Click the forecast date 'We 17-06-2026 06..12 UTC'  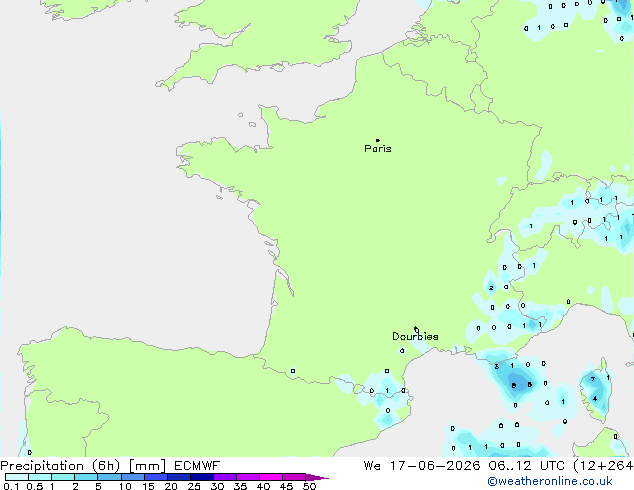click(x=464, y=466)
